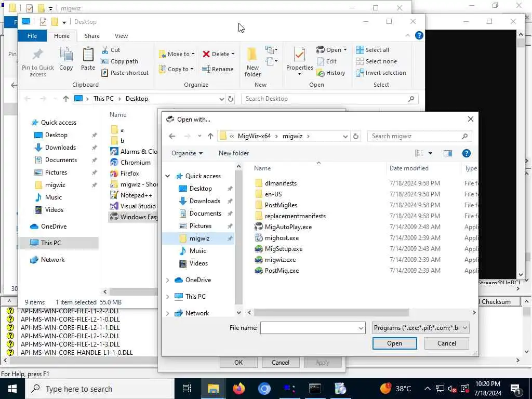The width and height of the screenshot is (532, 399).
Task: Click refresh button in Open with dialog
Action: point(355,136)
